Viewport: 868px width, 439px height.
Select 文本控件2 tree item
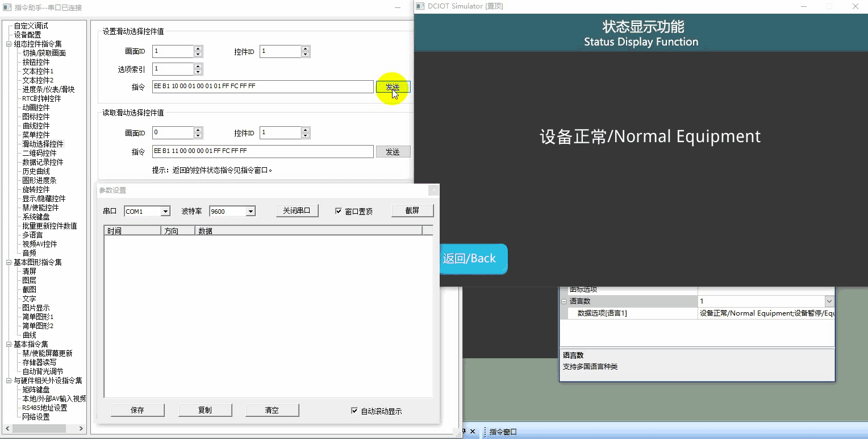(37, 80)
